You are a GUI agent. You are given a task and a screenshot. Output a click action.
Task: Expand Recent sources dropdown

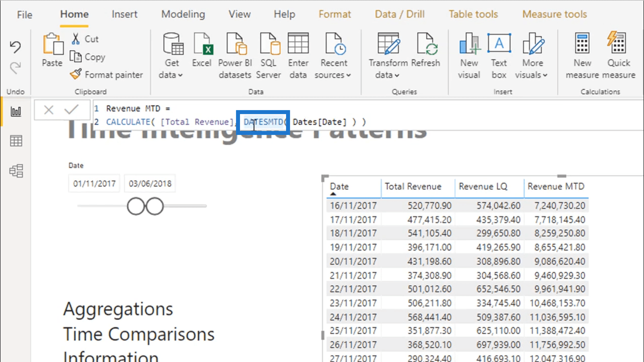click(332, 75)
